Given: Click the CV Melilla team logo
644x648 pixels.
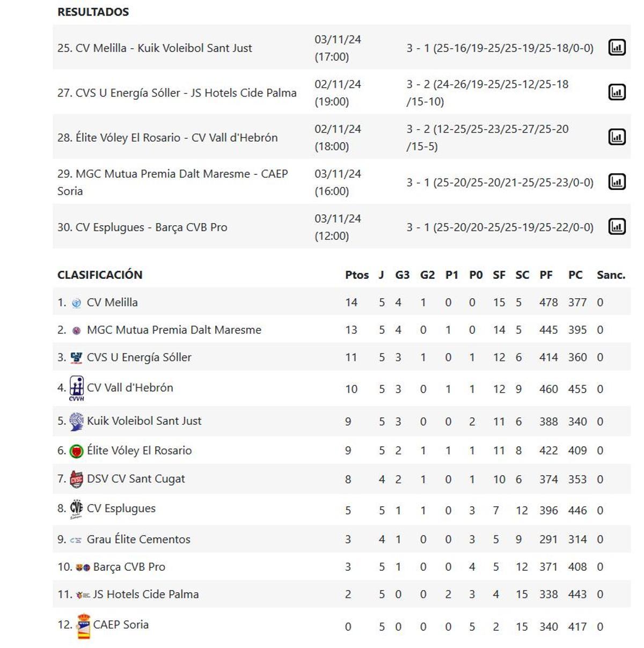Looking at the screenshot, I should click(75, 301).
